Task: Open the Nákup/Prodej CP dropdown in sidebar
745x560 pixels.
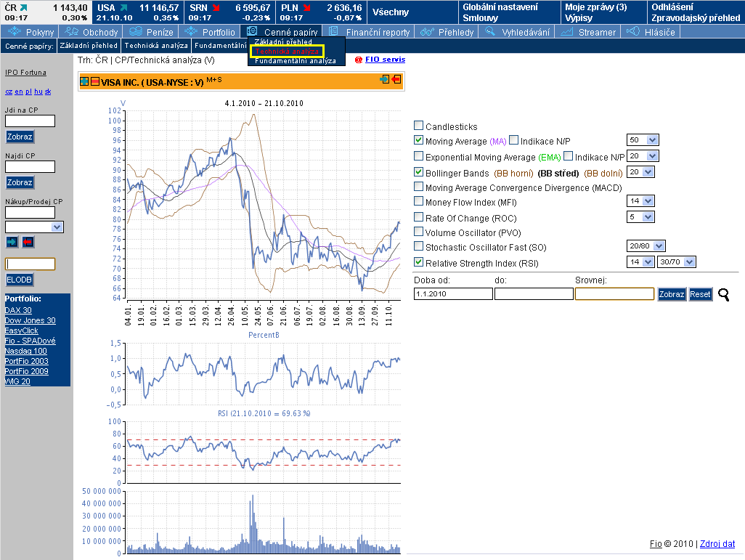Action: click(x=34, y=227)
